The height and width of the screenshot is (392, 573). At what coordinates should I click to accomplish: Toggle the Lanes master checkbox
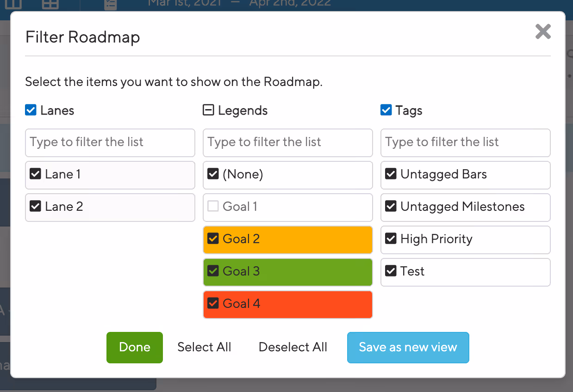31,110
